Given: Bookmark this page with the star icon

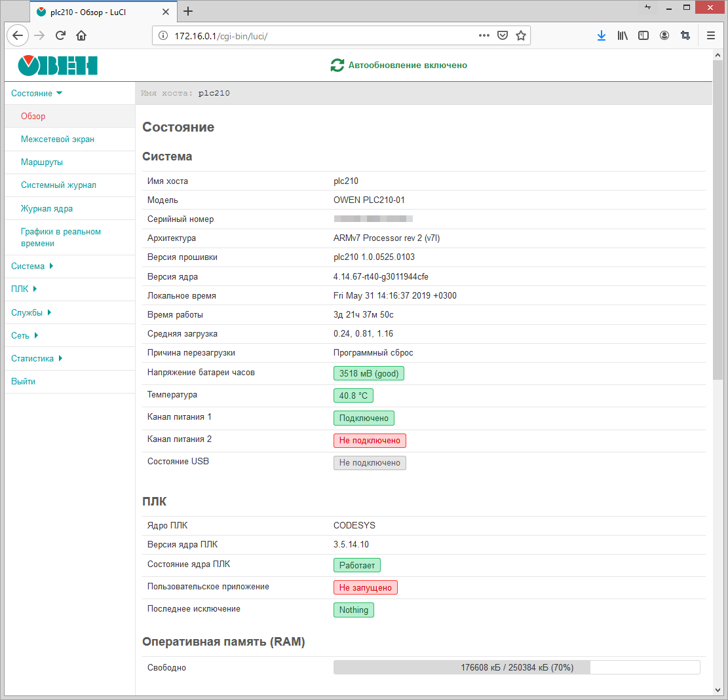Looking at the screenshot, I should pyautogui.click(x=521, y=36).
